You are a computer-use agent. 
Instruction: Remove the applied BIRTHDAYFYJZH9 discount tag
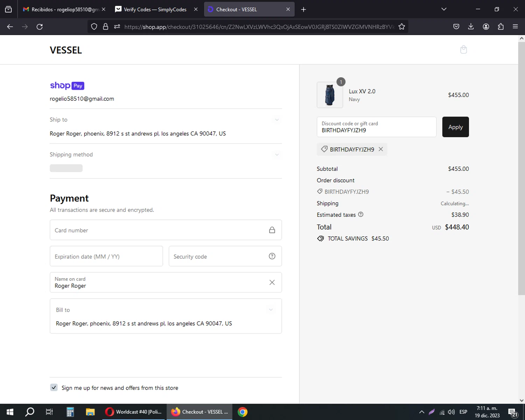click(381, 149)
